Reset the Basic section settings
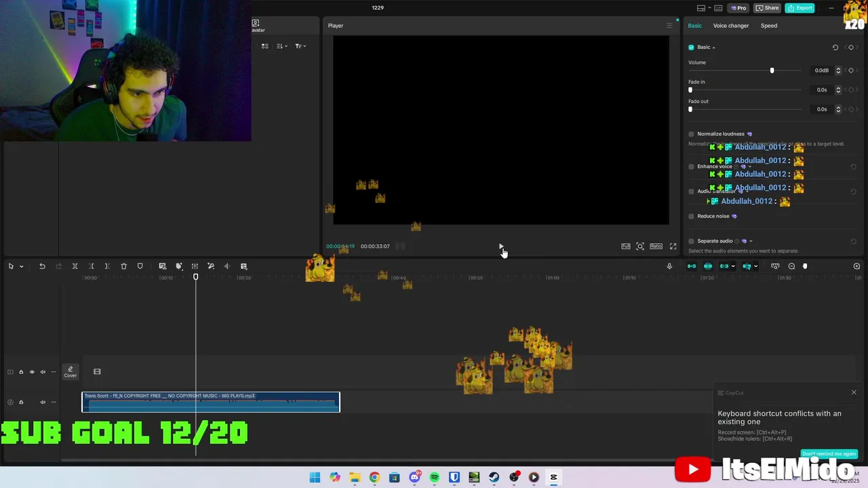 (x=835, y=47)
